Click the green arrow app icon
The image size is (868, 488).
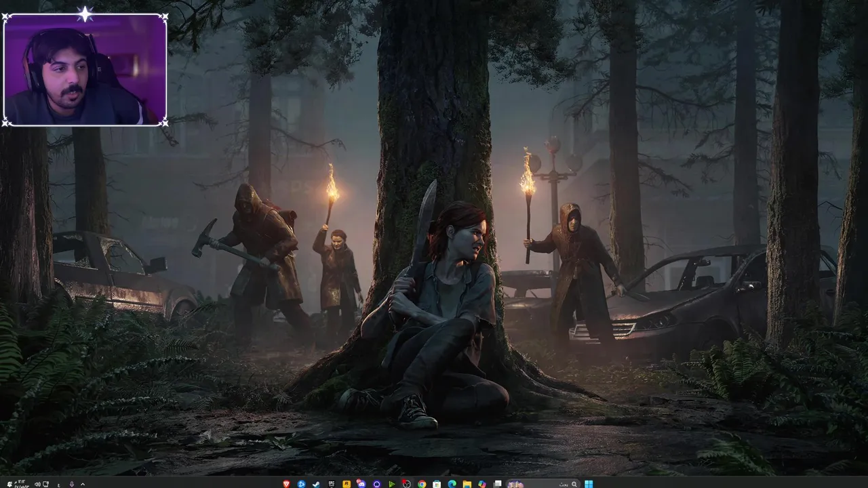392,484
